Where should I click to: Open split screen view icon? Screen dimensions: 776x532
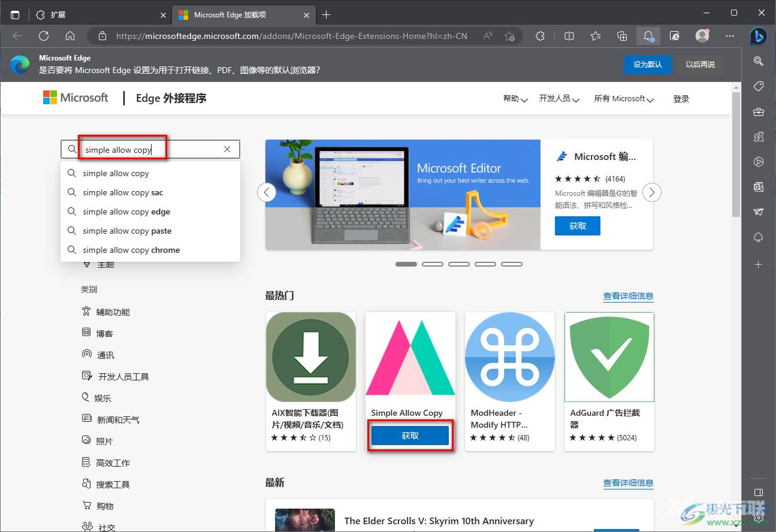[x=569, y=36]
